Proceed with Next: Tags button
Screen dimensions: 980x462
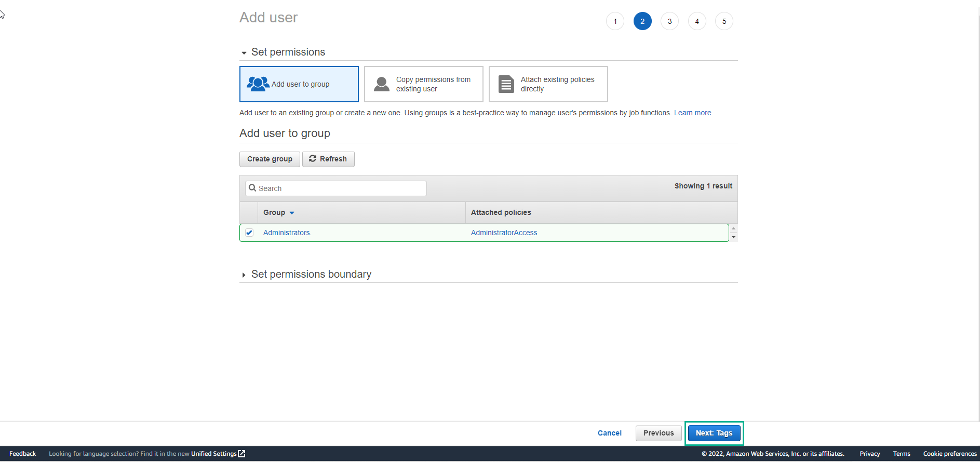(x=714, y=433)
